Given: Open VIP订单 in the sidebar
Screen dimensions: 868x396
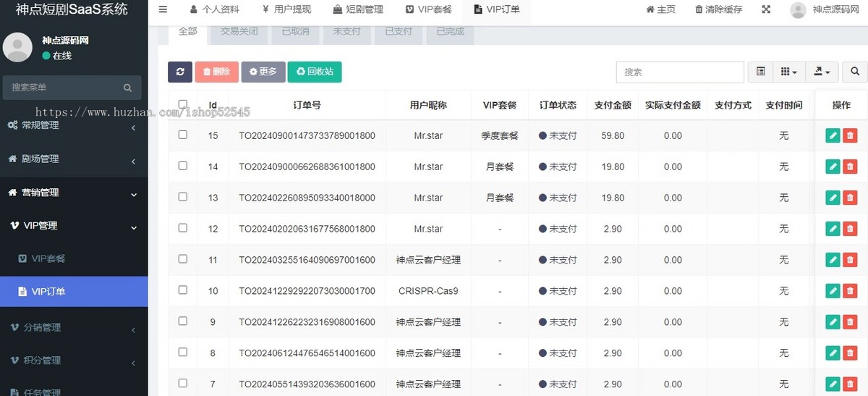Looking at the screenshot, I should (x=74, y=292).
